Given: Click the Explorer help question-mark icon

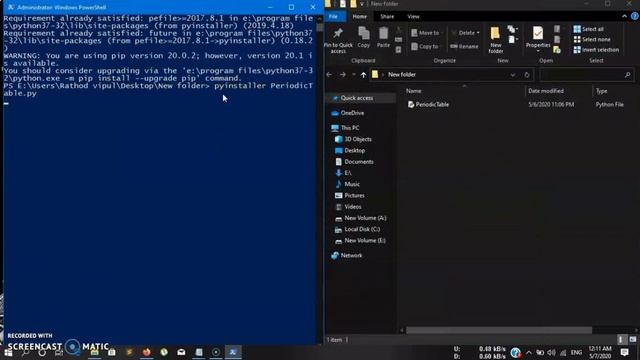Looking at the screenshot, I should 634,16.
